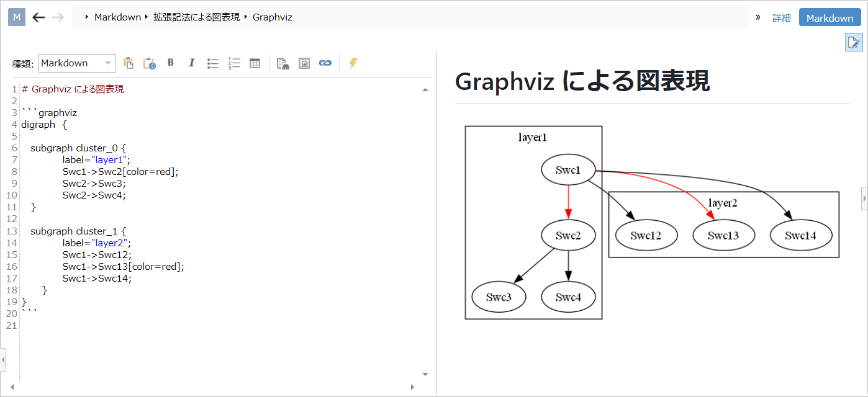868x397 pixels.
Task: Click the editor scroll down arrow
Action: [425, 374]
